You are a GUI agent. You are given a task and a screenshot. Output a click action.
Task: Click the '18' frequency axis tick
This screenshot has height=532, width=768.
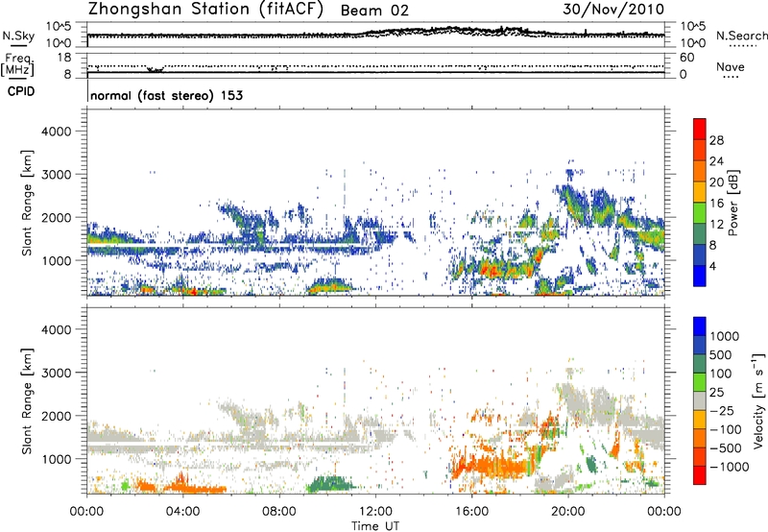tap(64, 58)
